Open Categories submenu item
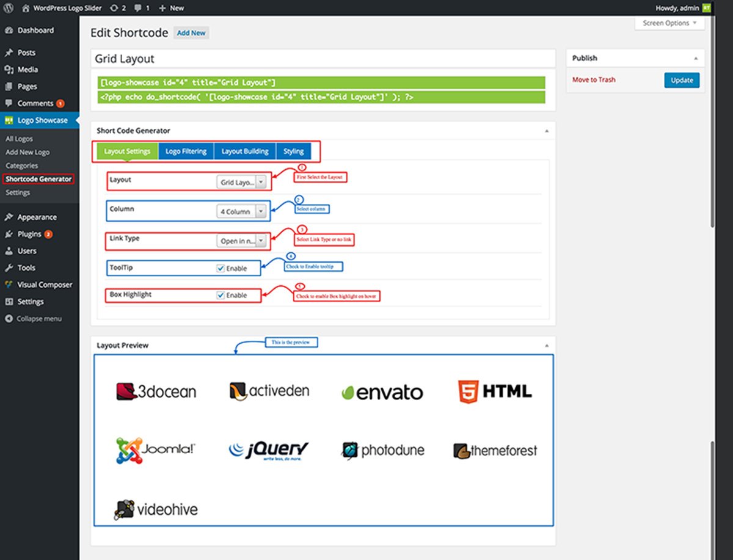The image size is (733, 560). tap(22, 166)
